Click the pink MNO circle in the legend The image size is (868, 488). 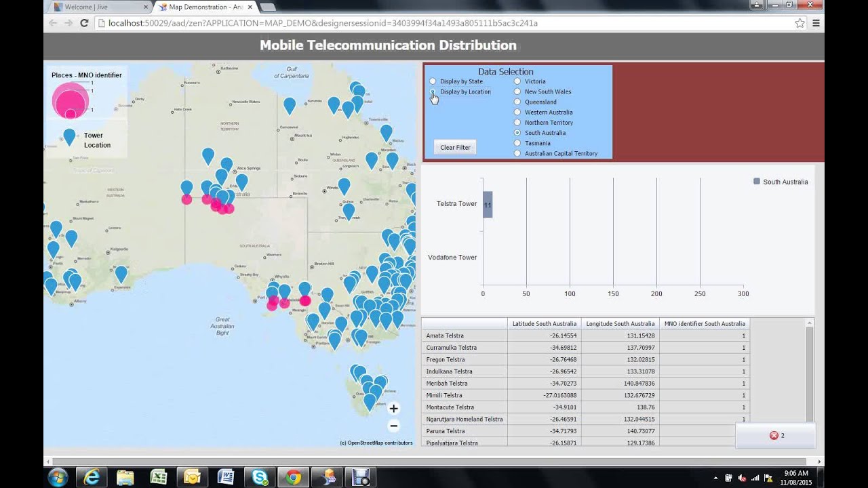tap(71, 101)
